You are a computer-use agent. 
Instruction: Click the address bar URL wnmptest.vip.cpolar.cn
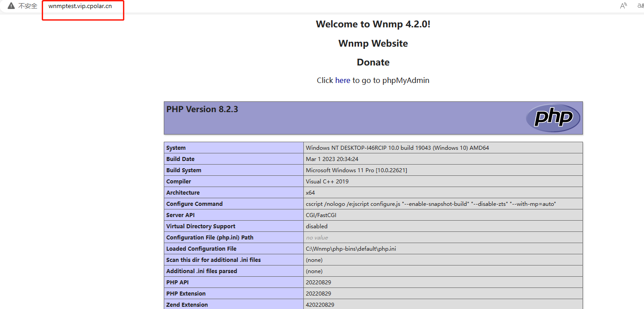80,6
